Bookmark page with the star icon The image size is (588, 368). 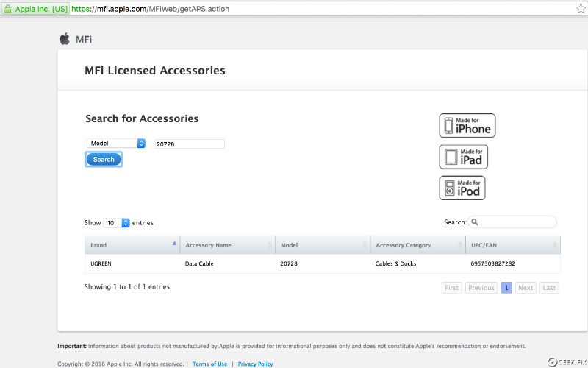tap(581, 8)
